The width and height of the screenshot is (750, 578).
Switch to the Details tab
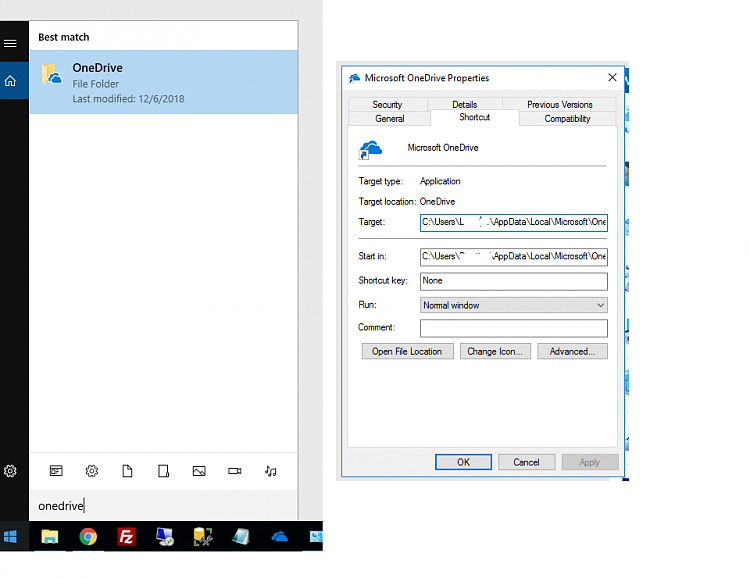[464, 104]
